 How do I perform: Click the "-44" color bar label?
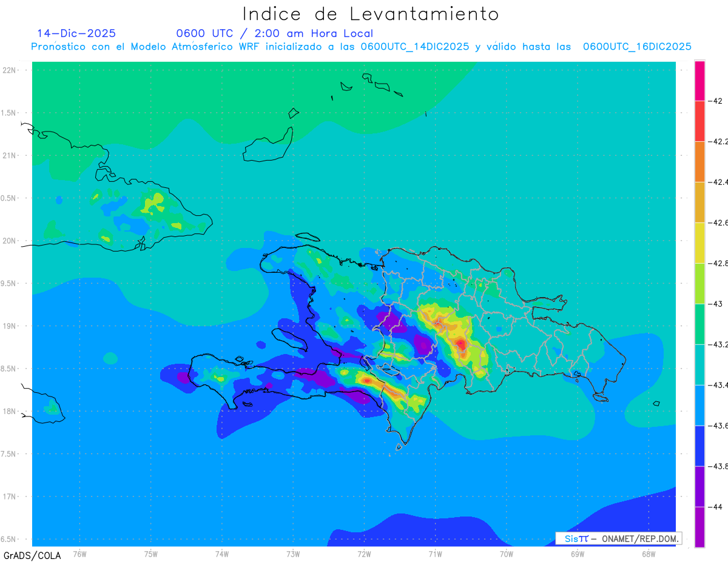716,507
